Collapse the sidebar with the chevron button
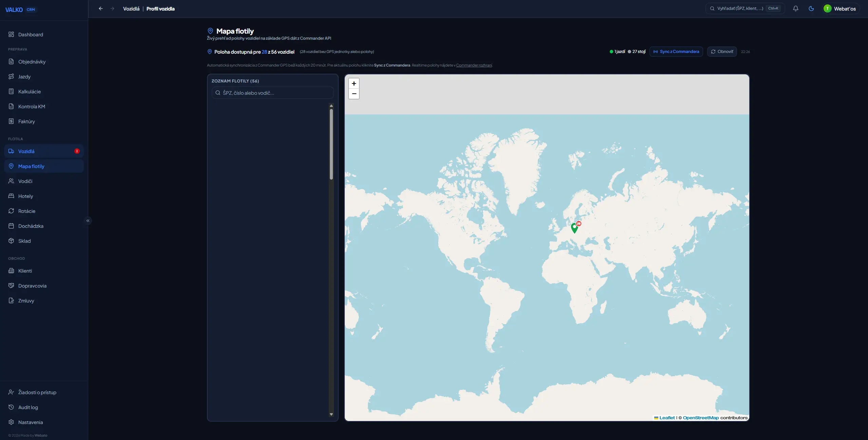The height and width of the screenshot is (440, 868). [88, 221]
